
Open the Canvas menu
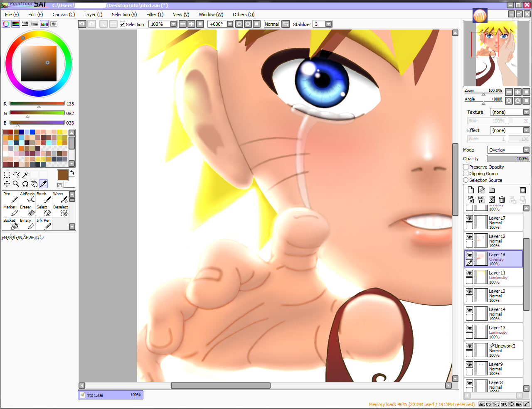click(x=64, y=15)
